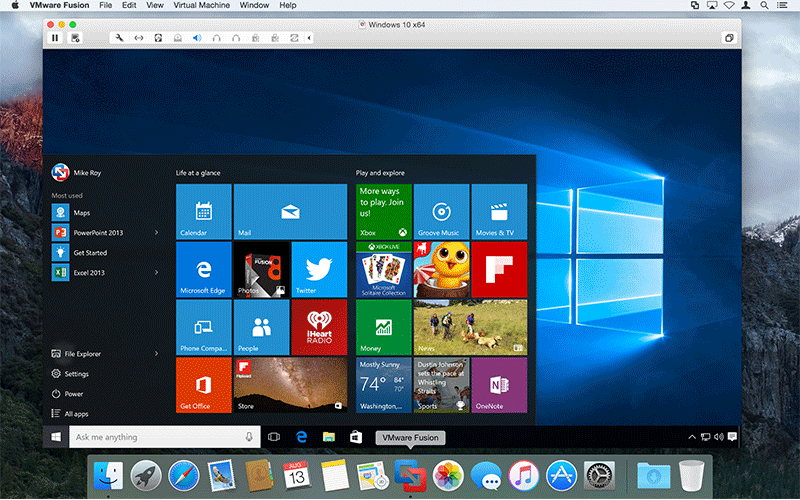Open the Weather tile showing 74°
This screenshot has width=800, height=500.
[x=384, y=385]
